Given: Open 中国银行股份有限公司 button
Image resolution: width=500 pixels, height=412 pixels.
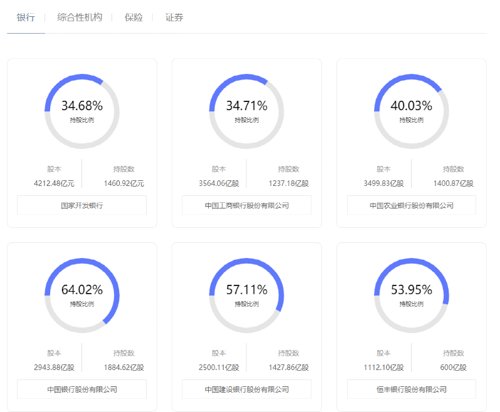Looking at the screenshot, I should pyautogui.click(x=82, y=389).
